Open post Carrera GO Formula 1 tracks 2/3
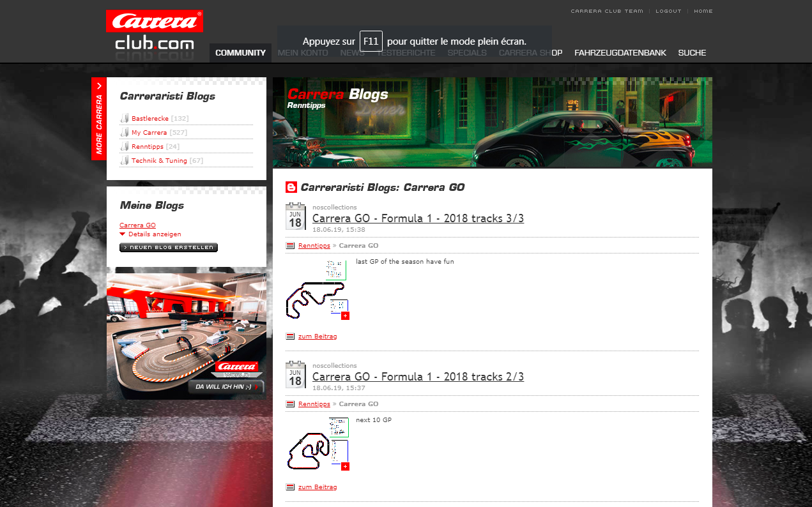The width and height of the screenshot is (812, 507). click(x=418, y=377)
